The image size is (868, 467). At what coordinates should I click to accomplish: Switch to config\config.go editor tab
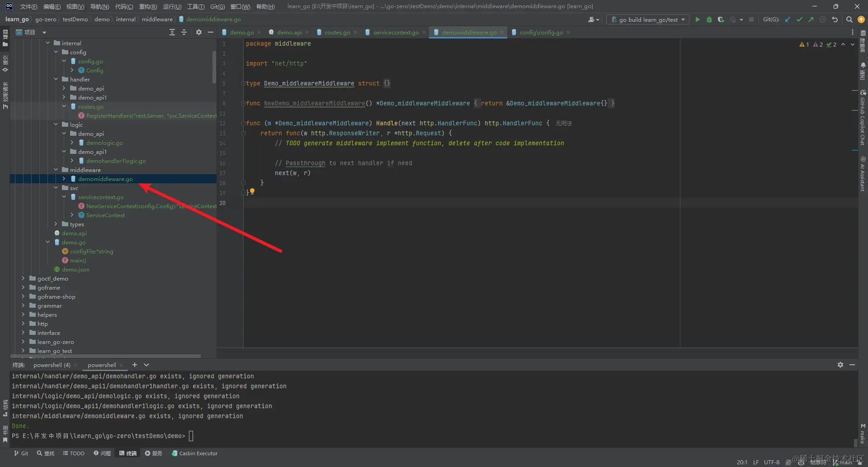tap(541, 32)
